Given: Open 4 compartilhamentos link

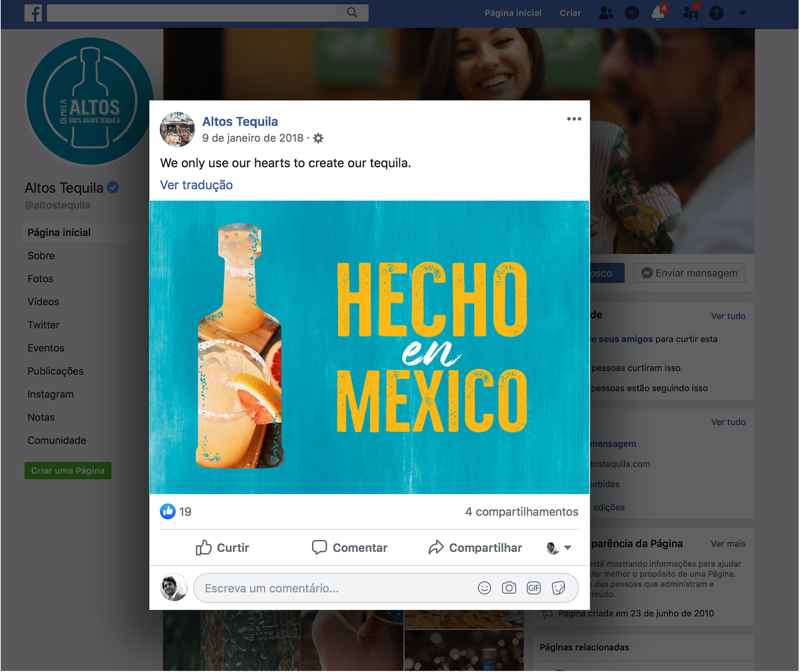Looking at the screenshot, I should pyautogui.click(x=522, y=512).
